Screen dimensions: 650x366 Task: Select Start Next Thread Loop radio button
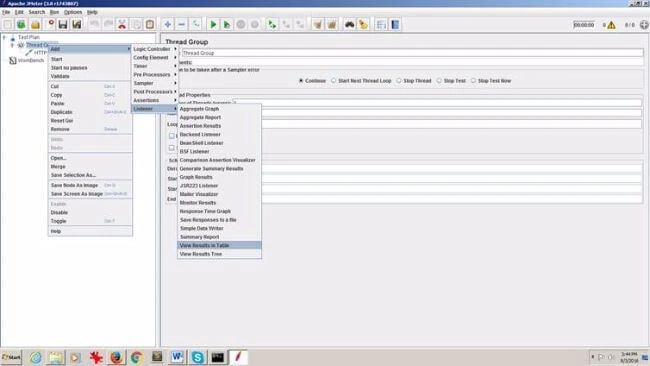click(x=333, y=81)
